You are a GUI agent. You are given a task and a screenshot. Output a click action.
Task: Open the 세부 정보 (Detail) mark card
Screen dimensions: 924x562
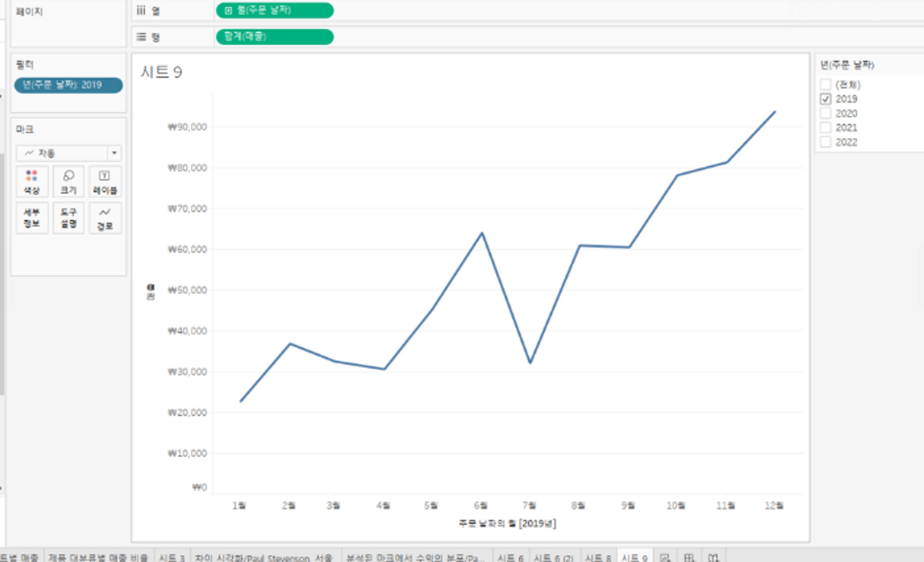point(31,218)
